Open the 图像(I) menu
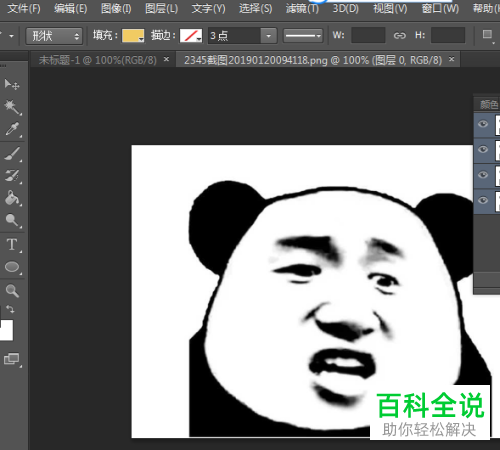Screen dimensions: 500x450 click(116, 8)
